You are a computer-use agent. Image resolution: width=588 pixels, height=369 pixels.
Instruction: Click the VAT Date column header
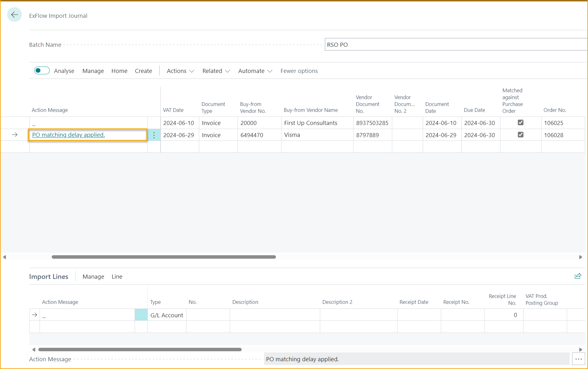coord(173,110)
